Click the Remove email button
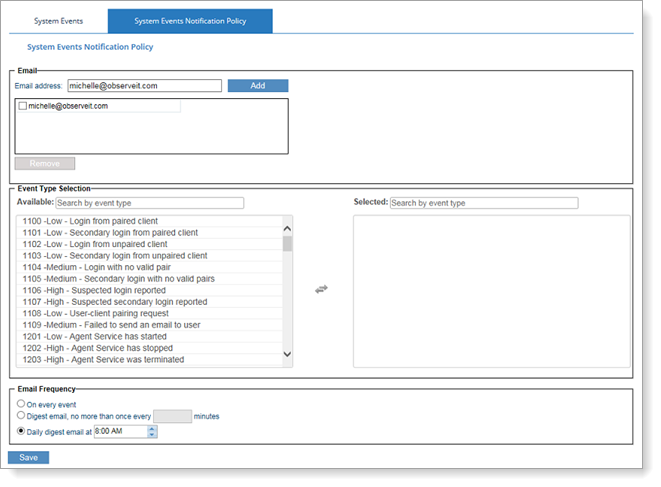The image size is (661, 487). (x=44, y=163)
